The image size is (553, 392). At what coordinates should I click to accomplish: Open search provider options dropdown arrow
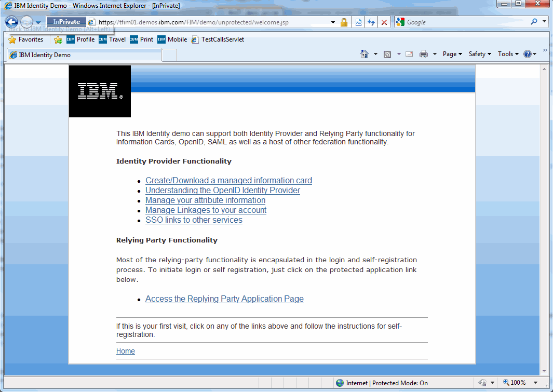click(x=545, y=22)
